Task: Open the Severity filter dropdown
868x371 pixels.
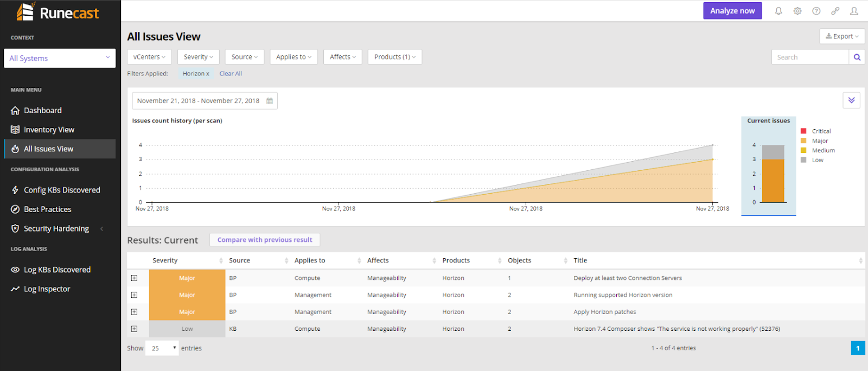Action: click(198, 57)
